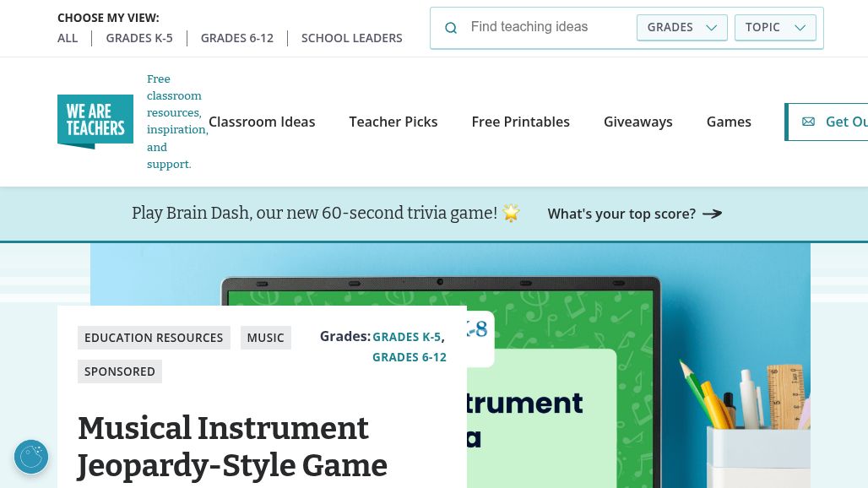Open the article's GRADES 6-12 link
The image size is (868, 488).
(409, 357)
